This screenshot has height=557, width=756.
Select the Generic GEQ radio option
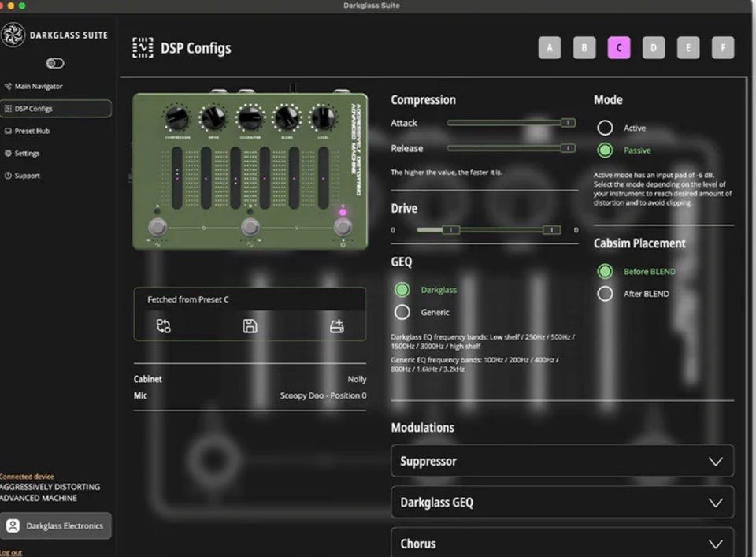(402, 312)
